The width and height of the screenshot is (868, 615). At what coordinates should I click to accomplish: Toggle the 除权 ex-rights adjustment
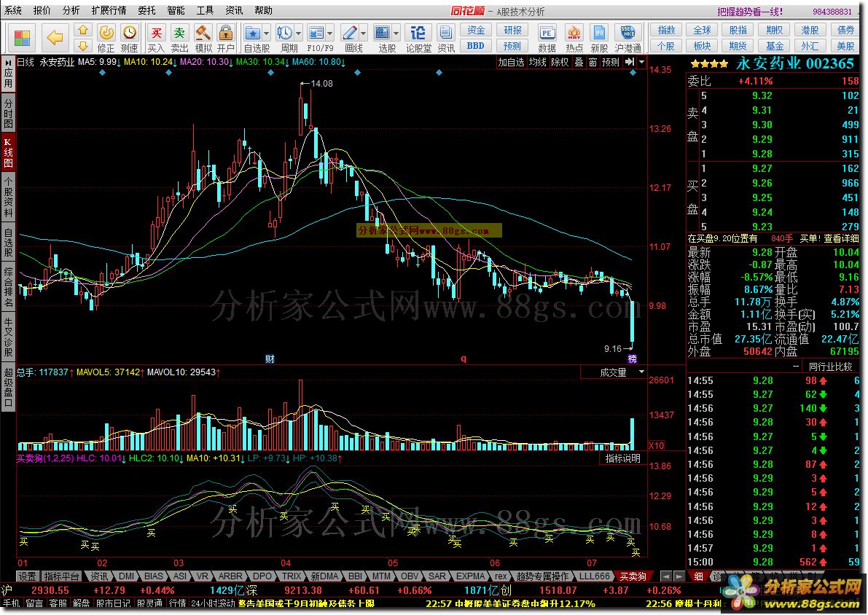click(x=560, y=62)
